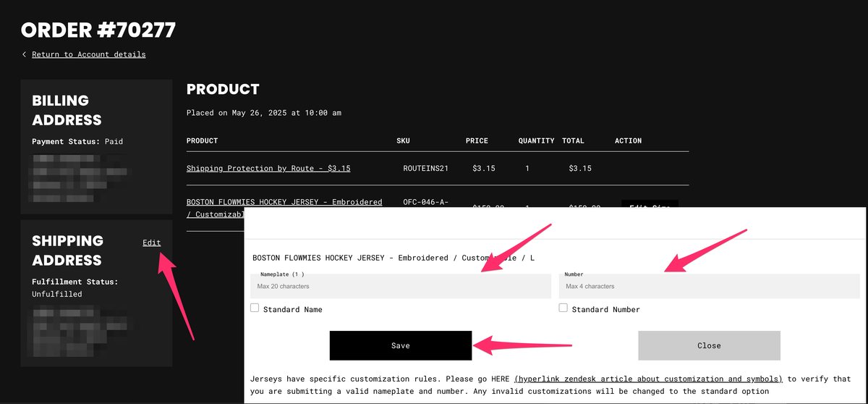Focus the Nameplate text field

click(401, 286)
